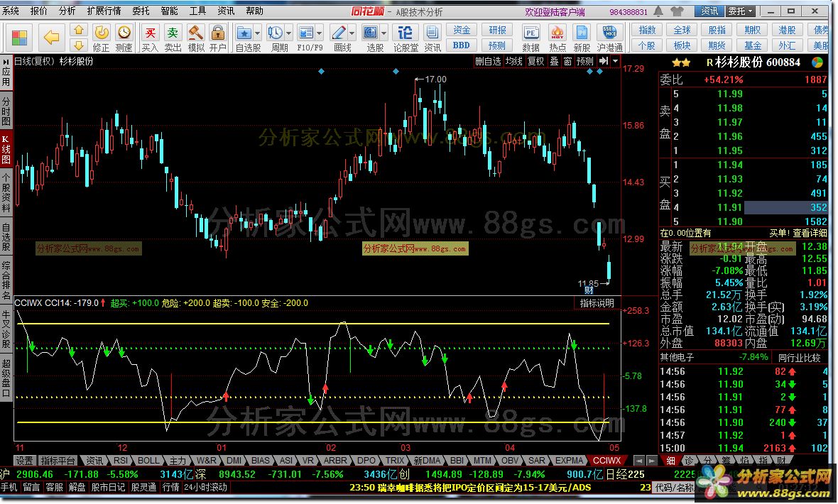The height and width of the screenshot is (504, 838).
Task: Click the notification bell icon
Action: (658, 11)
